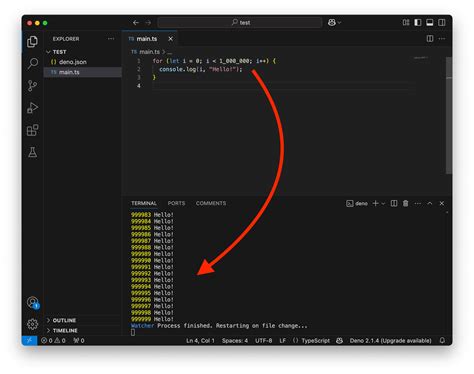Viewport: 474px width, 374px height.
Task: Expand the TIMELINE section
Action: (83, 330)
